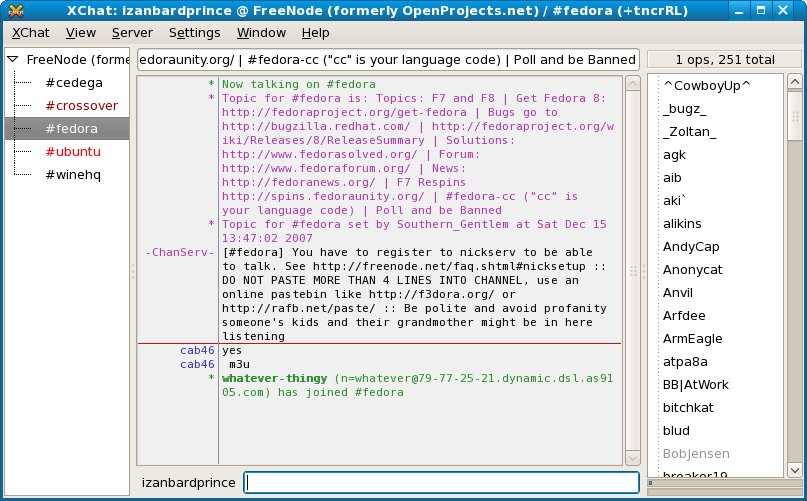Select user AndyCap in the user list
This screenshot has width=807, height=501.
(691, 247)
